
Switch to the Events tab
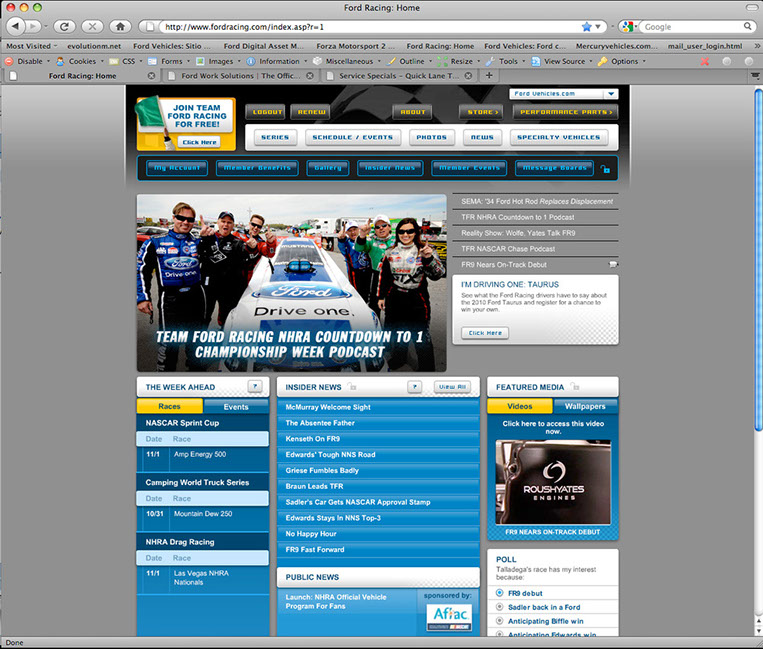point(236,407)
